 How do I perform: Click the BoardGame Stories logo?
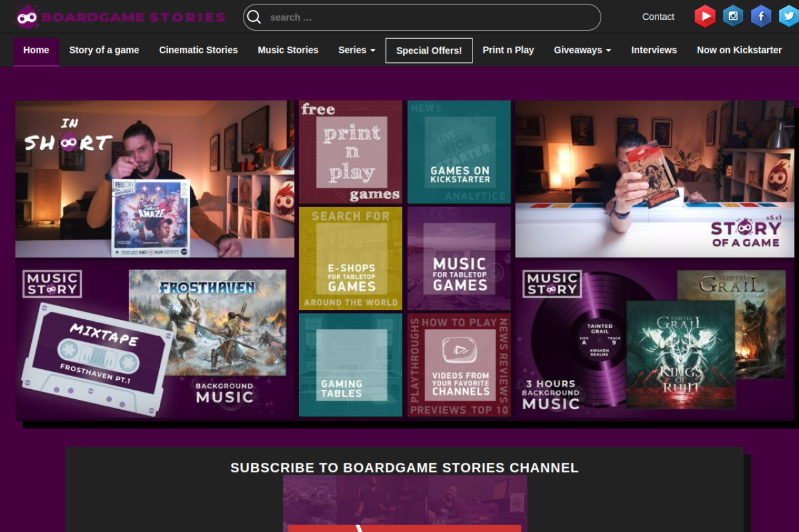pyautogui.click(x=120, y=17)
